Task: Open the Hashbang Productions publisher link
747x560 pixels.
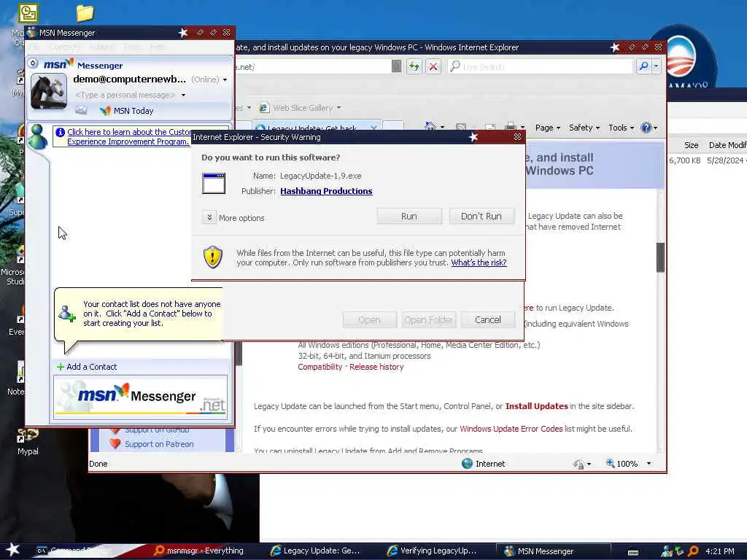Action: tap(326, 191)
